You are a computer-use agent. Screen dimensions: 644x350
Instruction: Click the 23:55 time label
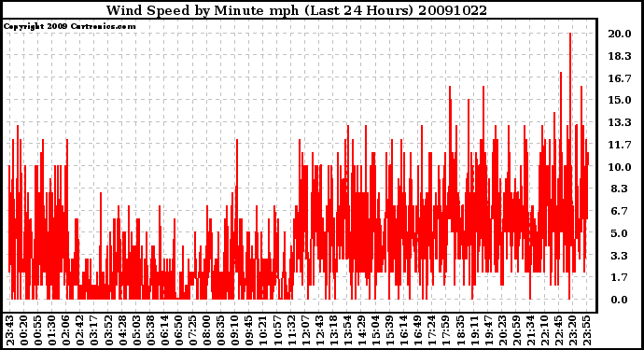pos(586,330)
